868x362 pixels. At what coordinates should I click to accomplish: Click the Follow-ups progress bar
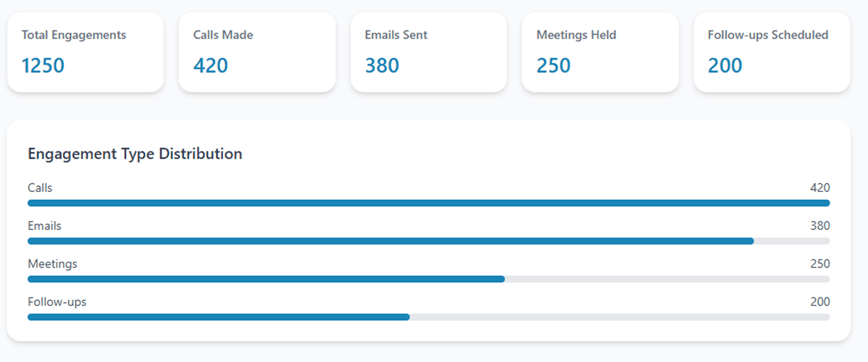pos(428,317)
